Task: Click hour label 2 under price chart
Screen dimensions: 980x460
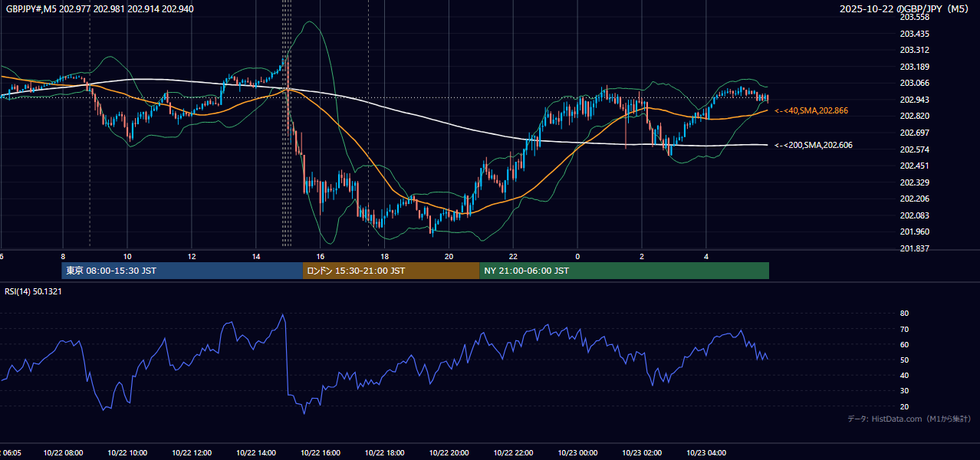Action: (x=643, y=256)
